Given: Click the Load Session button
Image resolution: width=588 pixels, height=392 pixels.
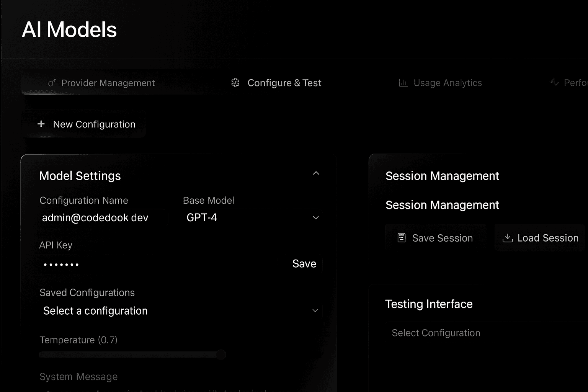Looking at the screenshot, I should pyautogui.click(x=540, y=238).
